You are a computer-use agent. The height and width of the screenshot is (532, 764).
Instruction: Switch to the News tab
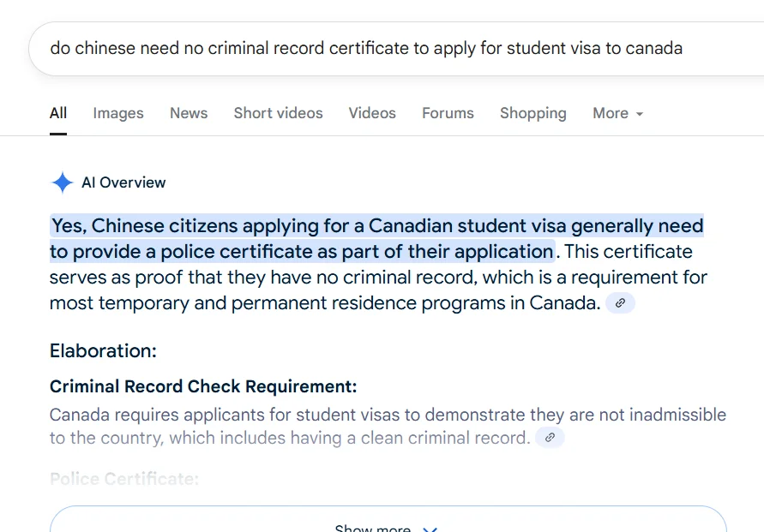click(x=189, y=113)
